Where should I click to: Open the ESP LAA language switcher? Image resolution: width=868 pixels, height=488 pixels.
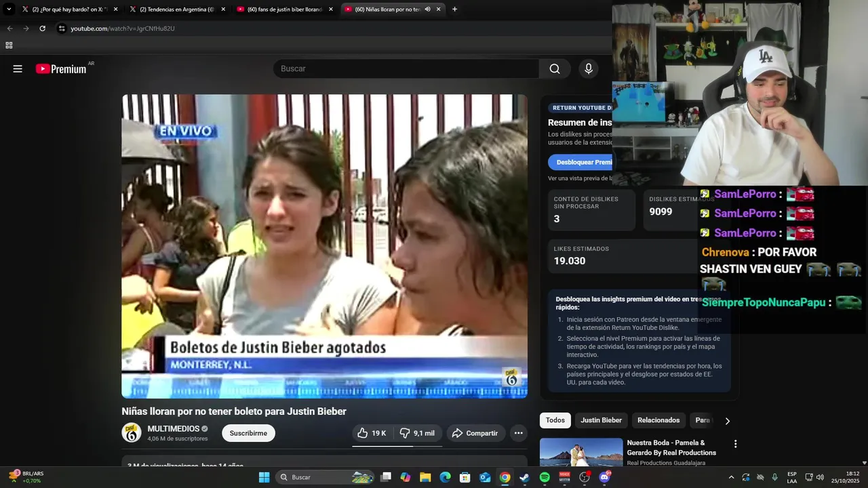792,477
